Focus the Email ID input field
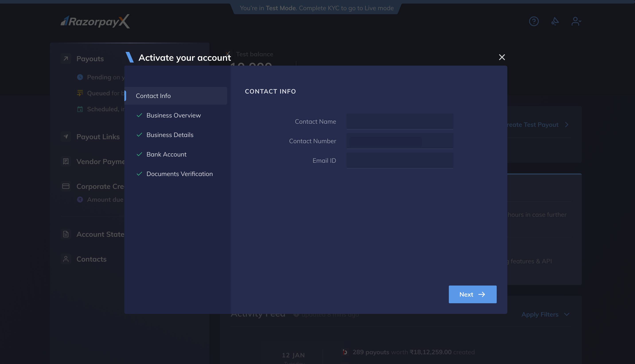Image resolution: width=635 pixels, height=364 pixels. 400,160
